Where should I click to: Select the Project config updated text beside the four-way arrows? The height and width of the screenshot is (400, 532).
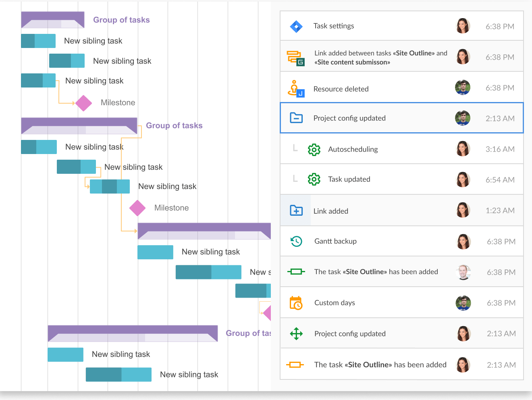pos(350,334)
